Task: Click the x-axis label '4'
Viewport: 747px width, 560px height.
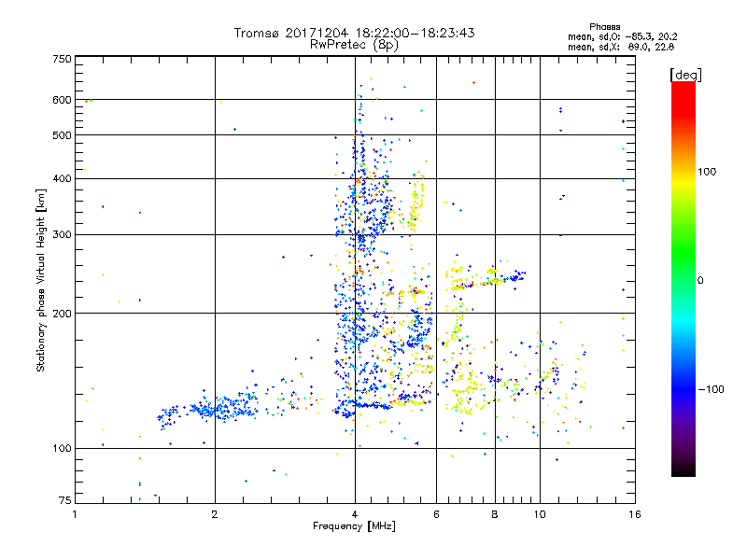Action: [x=355, y=514]
